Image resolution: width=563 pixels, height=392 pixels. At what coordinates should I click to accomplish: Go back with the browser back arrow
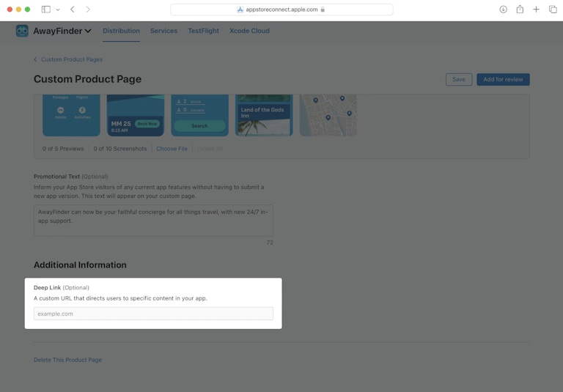(x=72, y=10)
